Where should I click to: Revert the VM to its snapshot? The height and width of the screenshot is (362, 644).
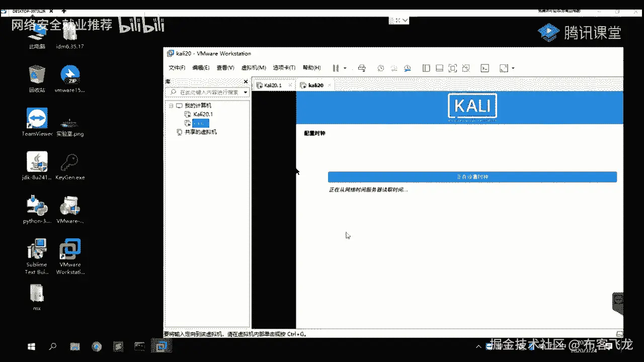click(x=394, y=68)
